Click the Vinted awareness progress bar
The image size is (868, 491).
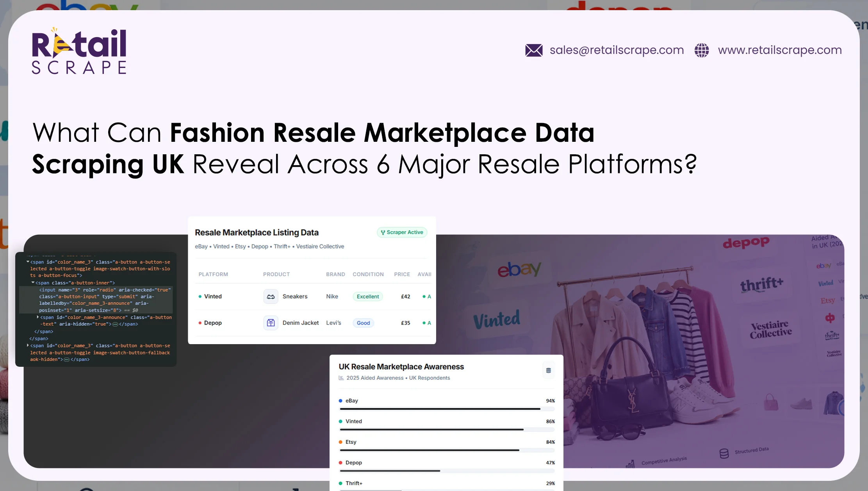click(447, 430)
